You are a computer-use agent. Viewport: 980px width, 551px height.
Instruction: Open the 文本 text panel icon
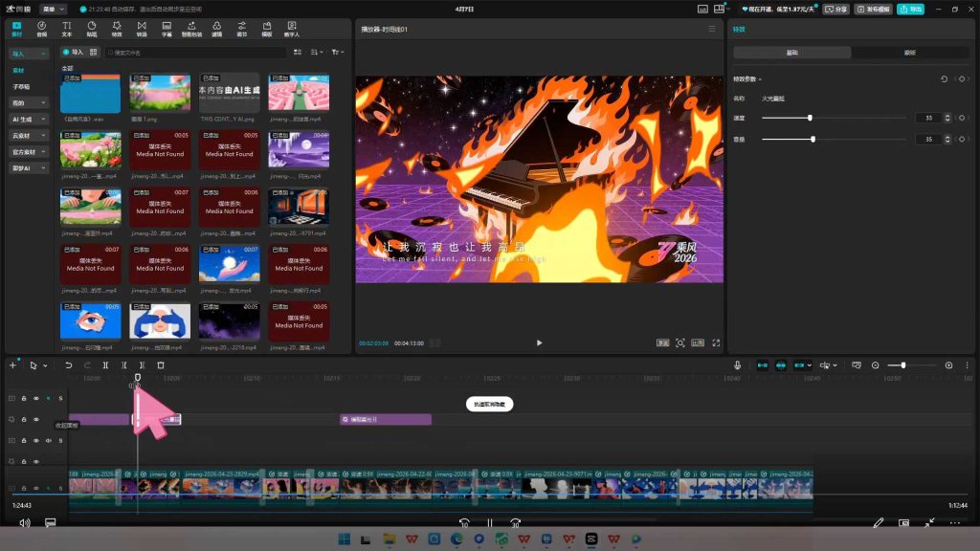click(x=67, y=29)
